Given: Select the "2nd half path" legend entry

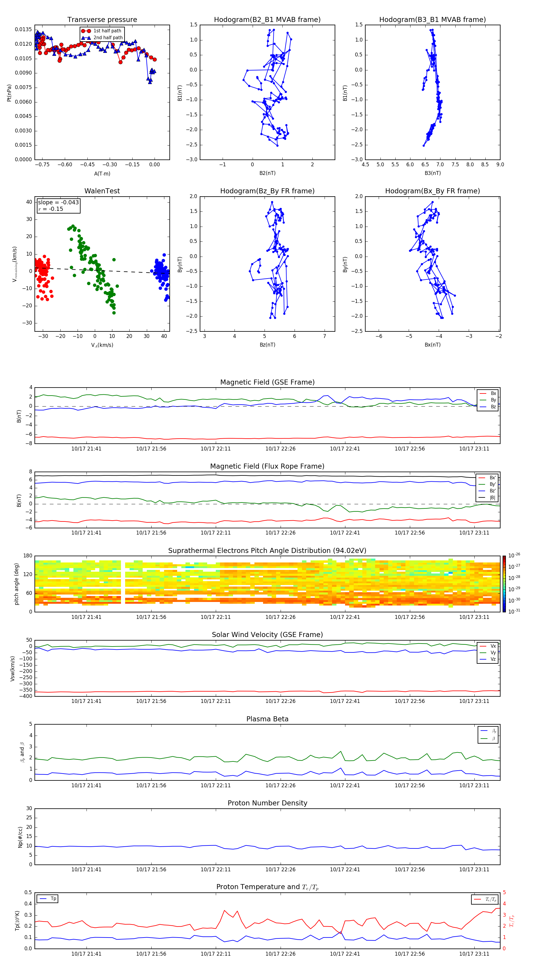Looking at the screenshot, I should [x=102, y=38].
